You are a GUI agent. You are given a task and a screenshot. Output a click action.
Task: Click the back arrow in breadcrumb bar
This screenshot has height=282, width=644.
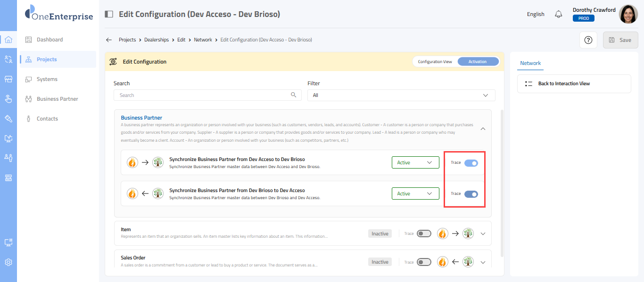(109, 40)
